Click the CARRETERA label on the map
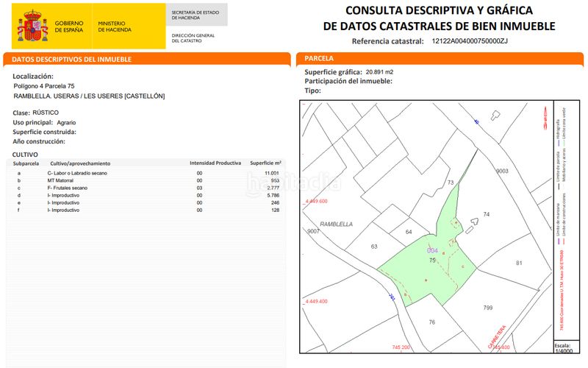Image resolution: width=588 pixels, height=368 pixels. point(497,337)
